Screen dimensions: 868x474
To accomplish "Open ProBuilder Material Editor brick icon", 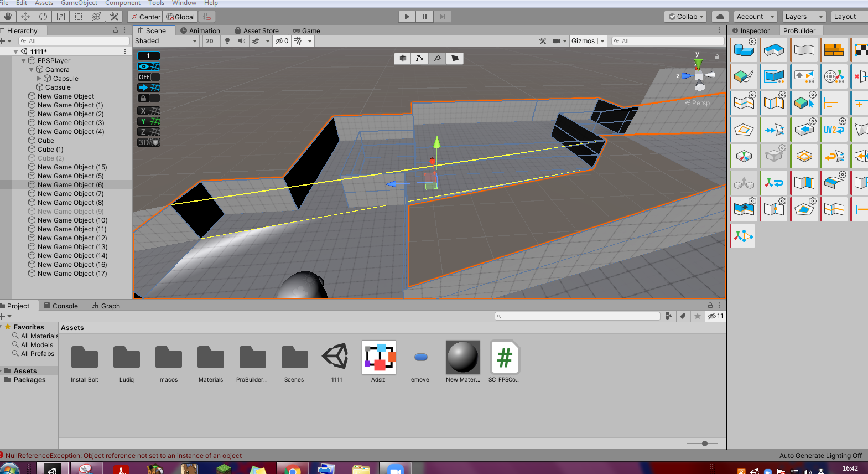I will [834, 50].
